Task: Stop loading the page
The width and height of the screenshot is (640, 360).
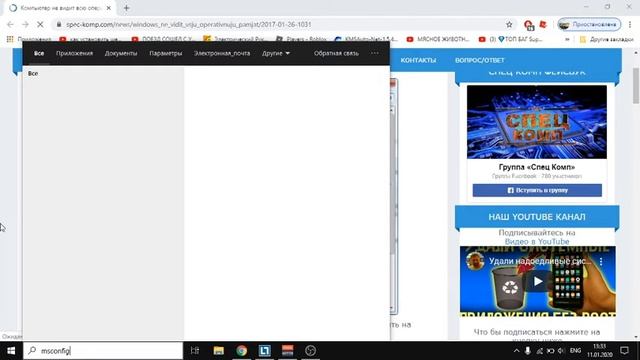Action: click(40, 24)
